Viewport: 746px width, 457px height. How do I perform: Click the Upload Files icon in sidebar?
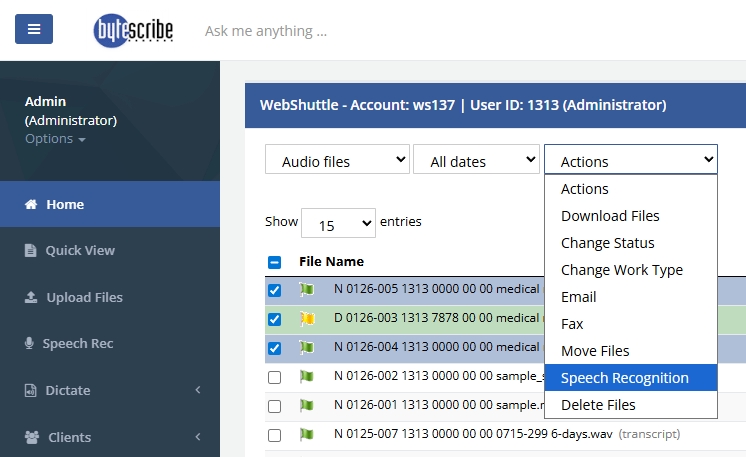pyautogui.click(x=30, y=298)
